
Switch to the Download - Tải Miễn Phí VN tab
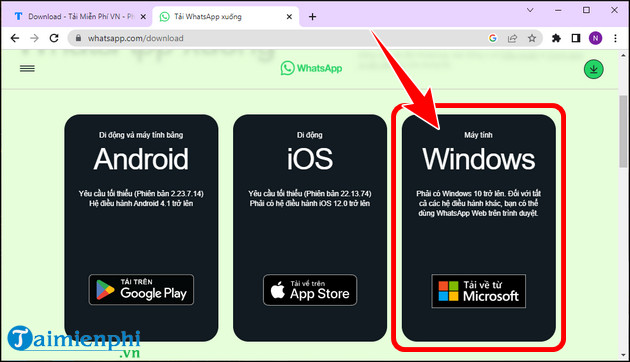click(75, 16)
